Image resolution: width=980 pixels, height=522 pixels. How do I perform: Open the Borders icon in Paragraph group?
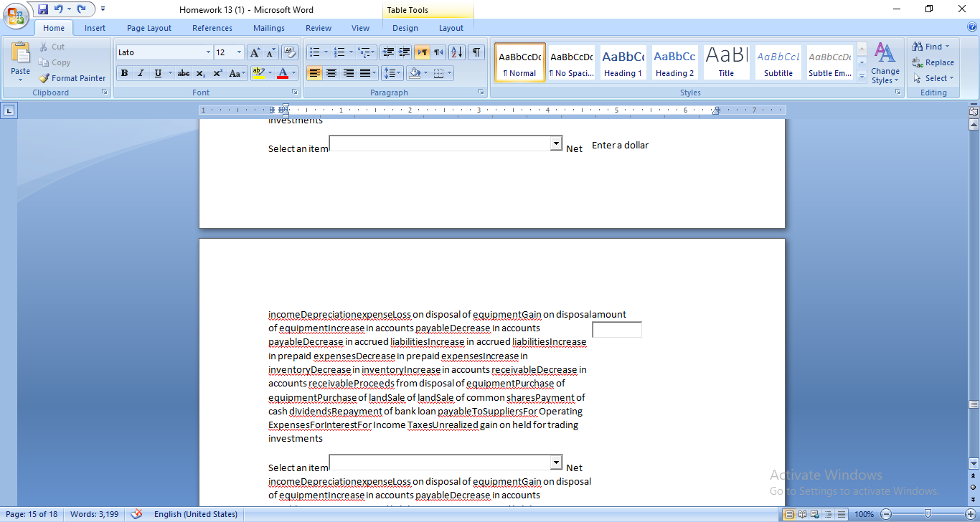[440, 73]
